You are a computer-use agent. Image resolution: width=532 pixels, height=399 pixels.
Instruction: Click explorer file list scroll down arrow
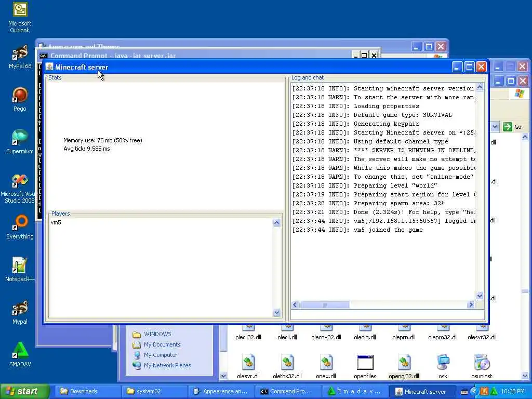[x=525, y=376]
